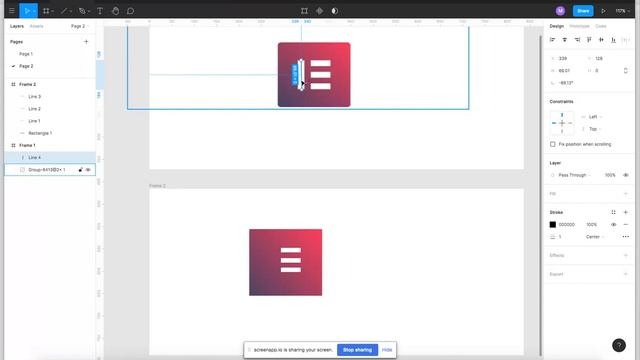Add a Stroke with plus icon
Screen dimensions: 640x360
pos(626,212)
